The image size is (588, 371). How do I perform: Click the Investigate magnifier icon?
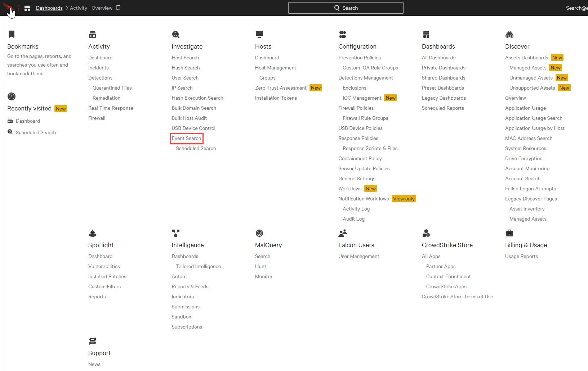coord(176,35)
